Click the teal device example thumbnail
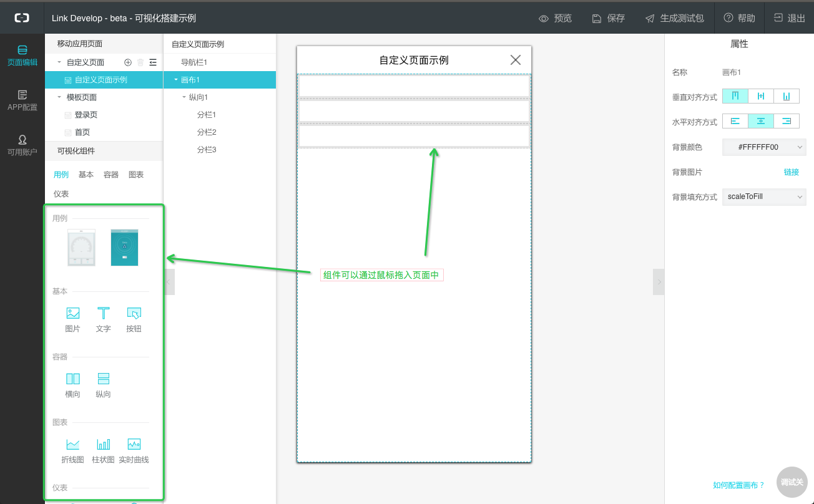The image size is (814, 504). coord(124,248)
